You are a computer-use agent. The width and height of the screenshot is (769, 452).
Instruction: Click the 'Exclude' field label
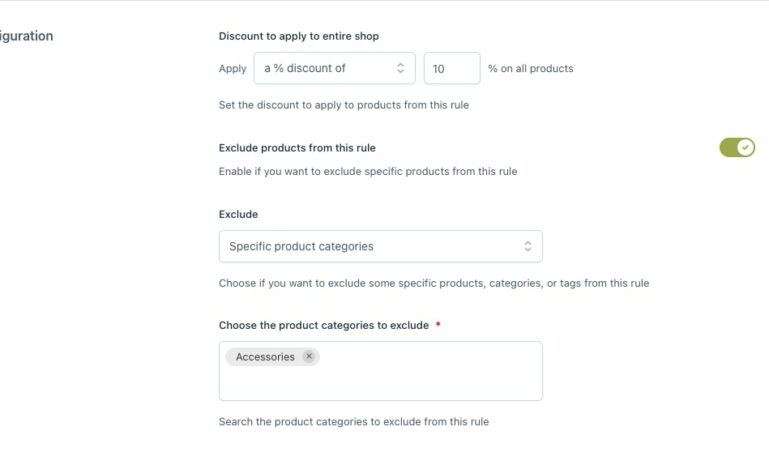[x=238, y=214]
